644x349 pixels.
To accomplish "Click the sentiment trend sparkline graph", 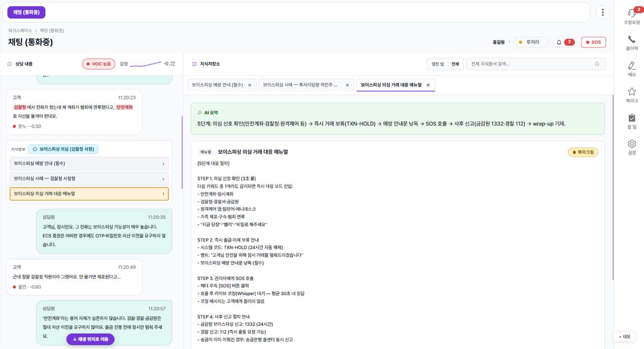I will click(145, 64).
